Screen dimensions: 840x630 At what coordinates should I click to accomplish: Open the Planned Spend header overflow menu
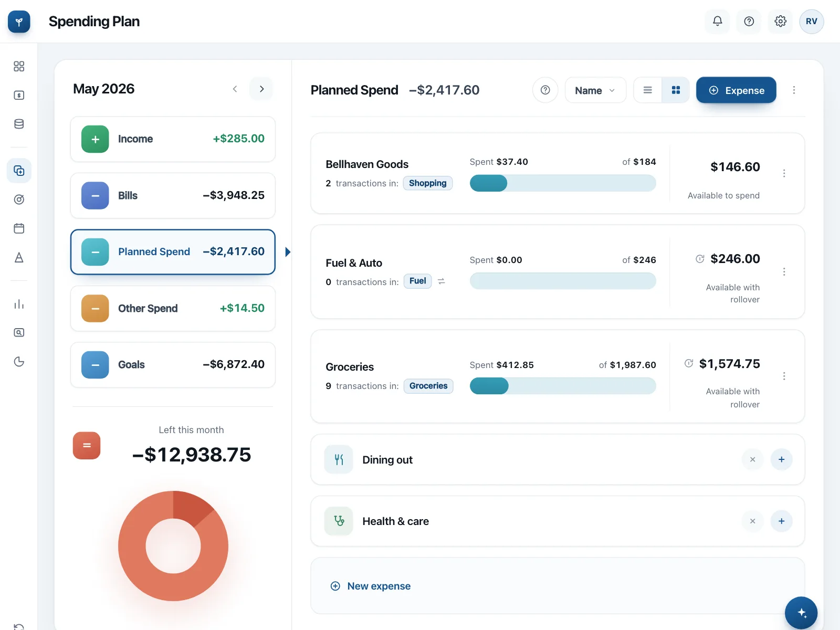(x=794, y=90)
